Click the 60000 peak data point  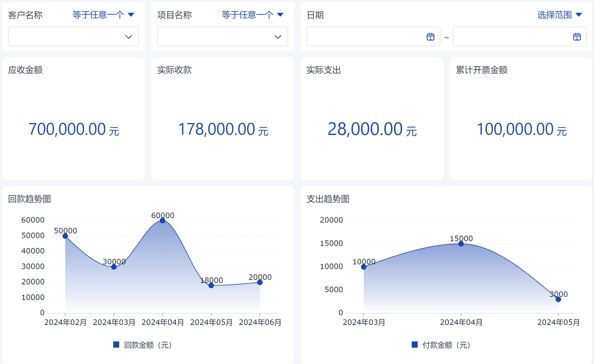click(162, 221)
